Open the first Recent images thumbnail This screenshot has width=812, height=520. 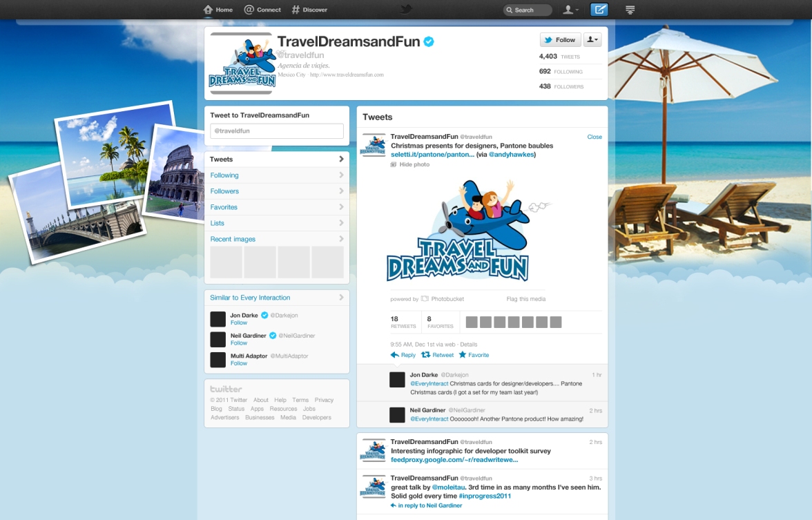226,262
